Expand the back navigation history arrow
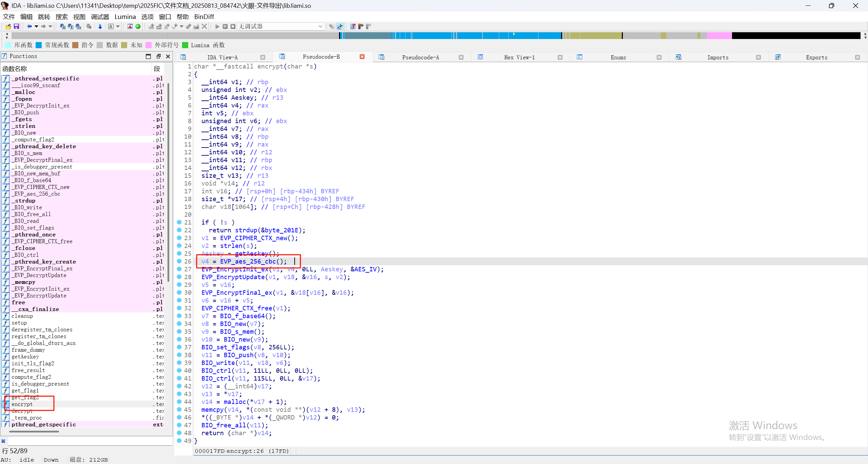Image resolution: width=868 pixels, height=464 pixels. [x=36, y=26]
